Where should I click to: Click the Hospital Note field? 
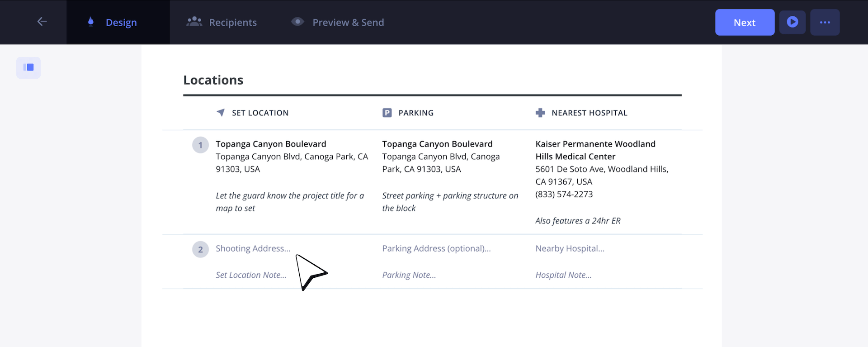click(x=563, y=275)
